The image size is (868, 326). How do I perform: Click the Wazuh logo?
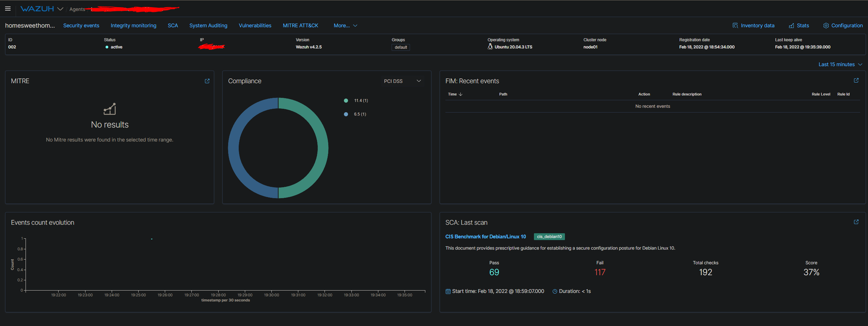[37, 9]
